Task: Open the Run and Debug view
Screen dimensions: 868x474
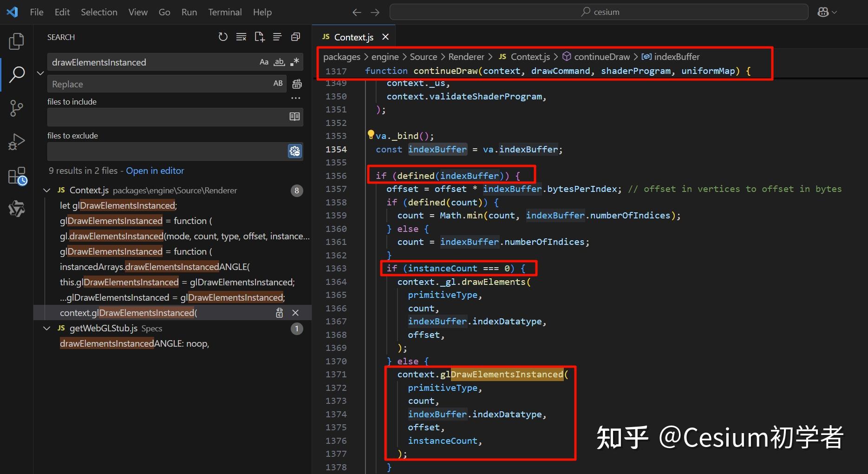Action: pyautogui.click(x=17, y=141)
